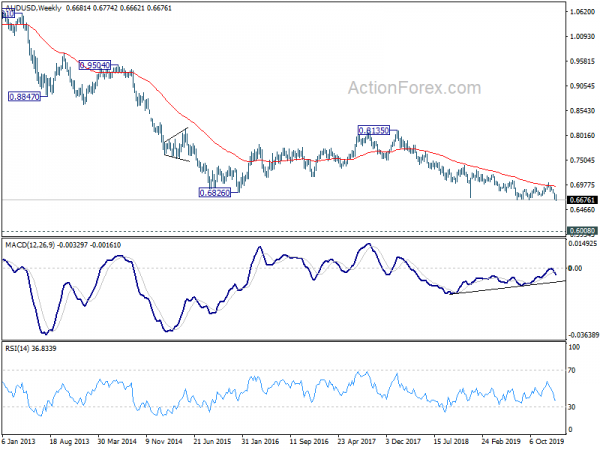Click the 0.85430 price axis label
600x450 pixels.
click(582, 111)
